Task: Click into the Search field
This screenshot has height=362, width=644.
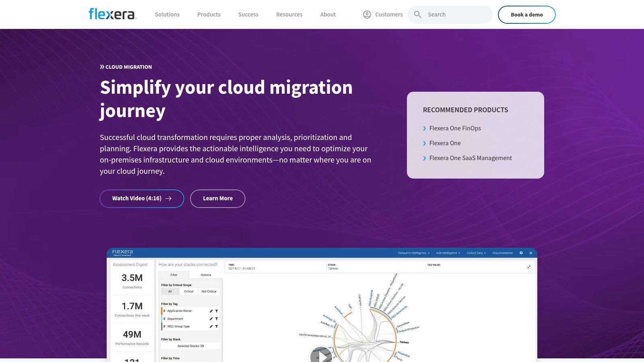Action: [x=450, y=14]
